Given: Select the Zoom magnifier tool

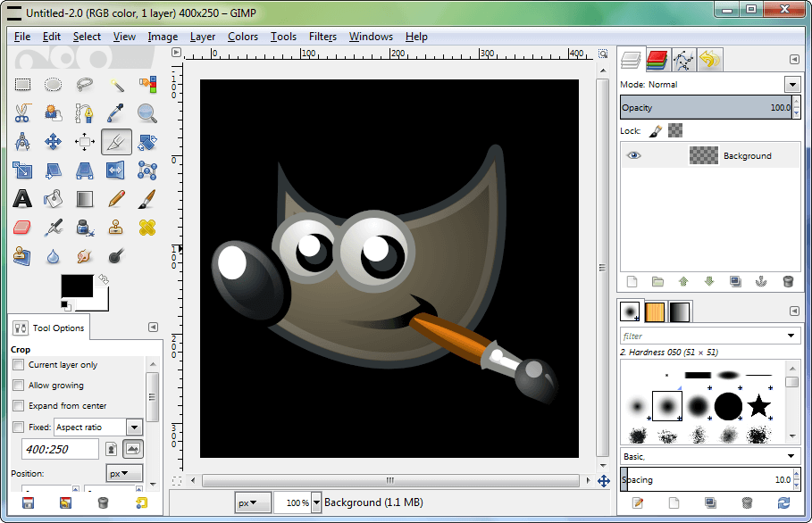Looking at the screenshot, I should pyautogui.click(x=147, y=112).
